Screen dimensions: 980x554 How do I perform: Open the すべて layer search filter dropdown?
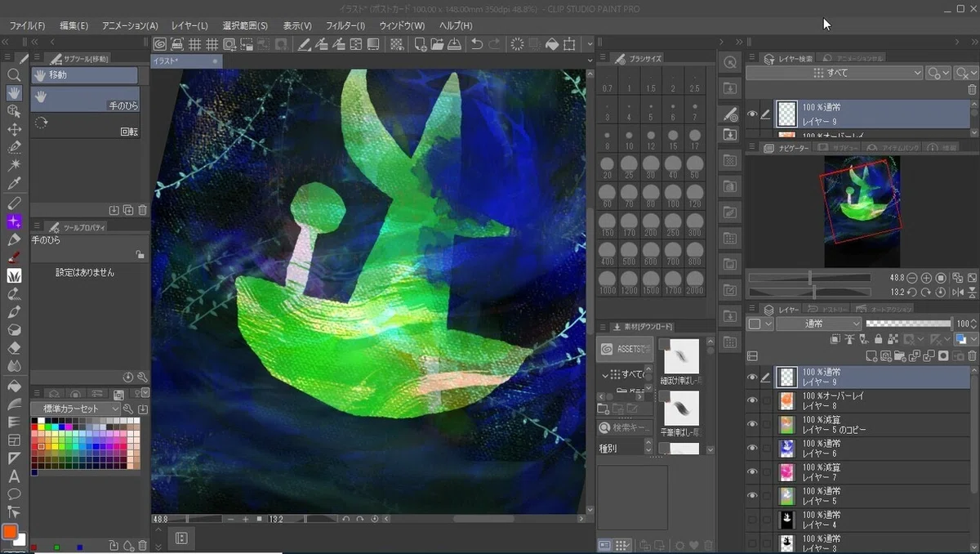pos(834,73)
